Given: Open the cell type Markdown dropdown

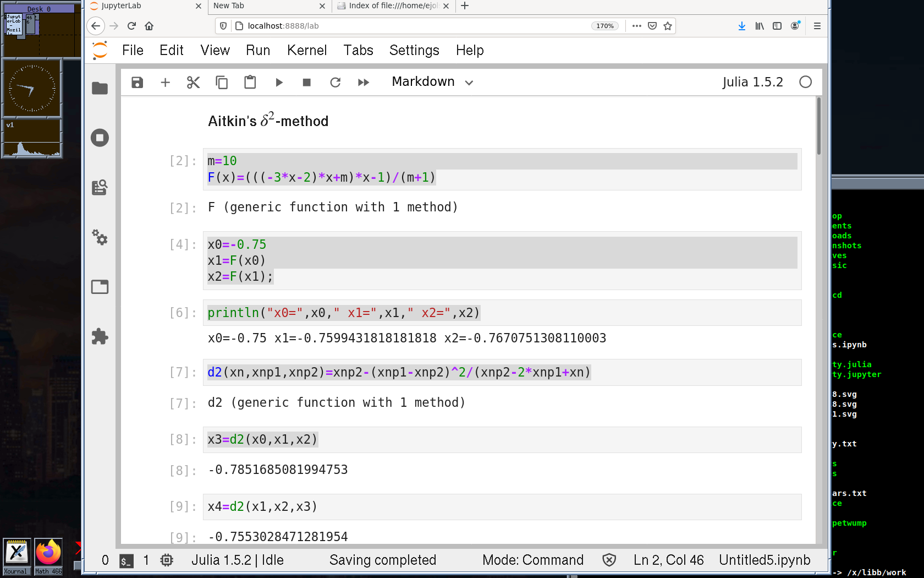Looking at the screenshot, I should tap(432, 82).
